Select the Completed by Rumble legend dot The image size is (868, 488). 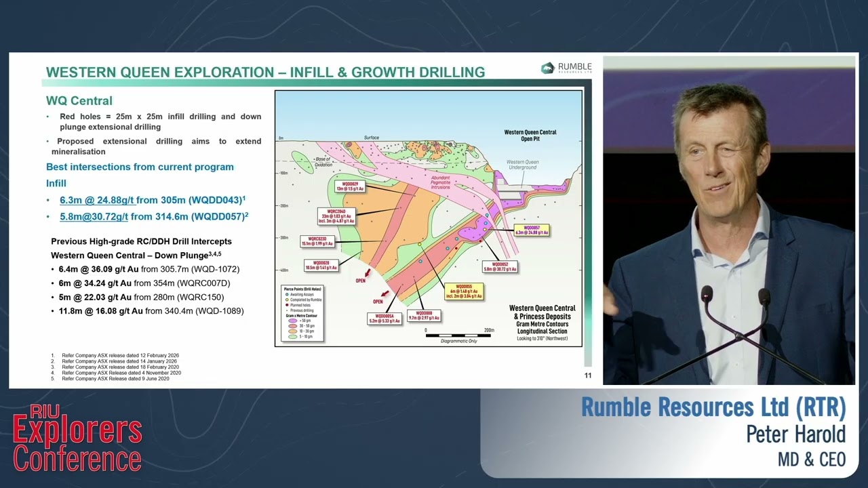tap(287, 300)
